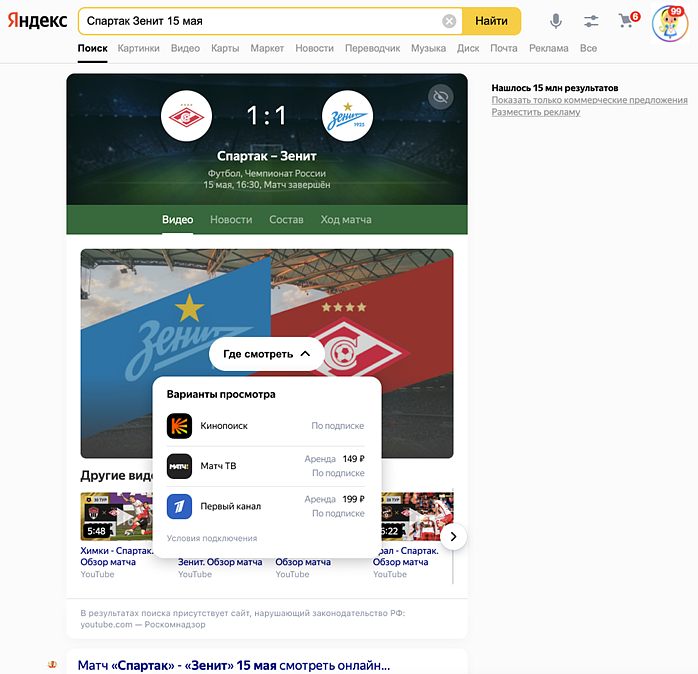Switch to the Видео search tab
Image resolution: width=698 pixels, height=674 pixels.
click(x=185, y=49)
